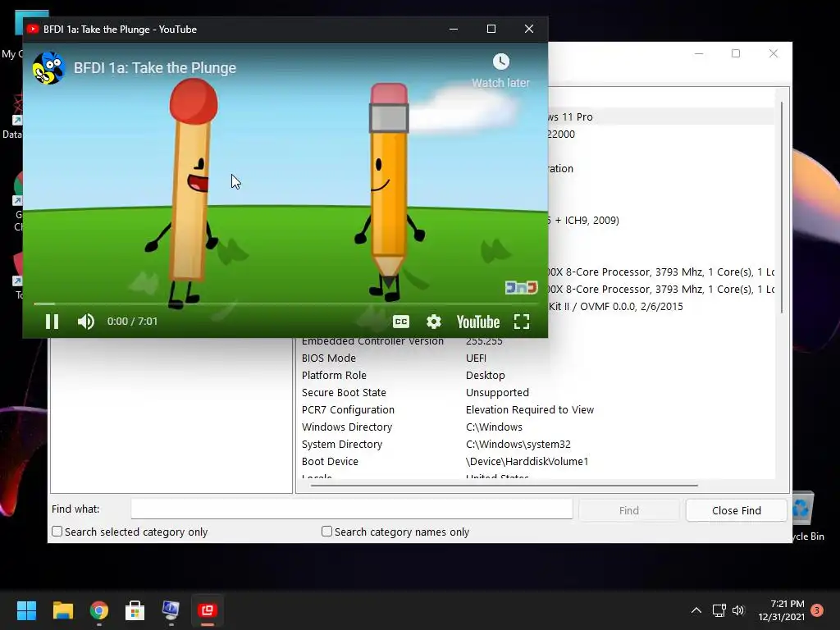Maximize the YouTube window

click(491, 29)
